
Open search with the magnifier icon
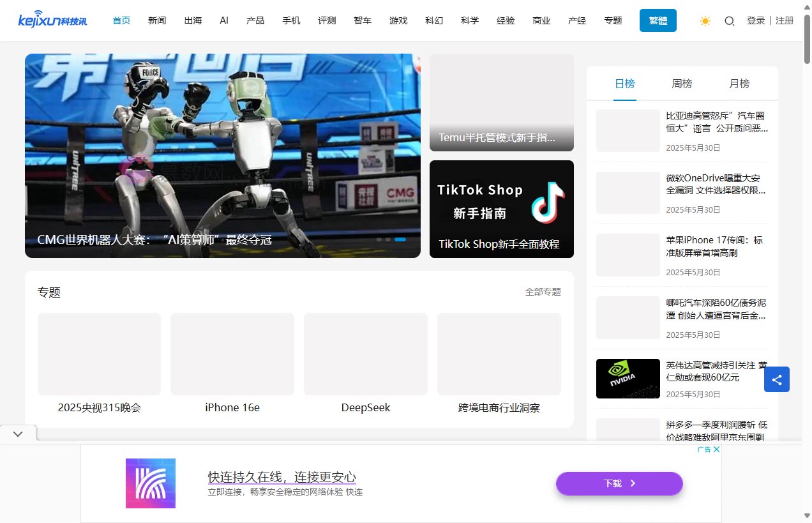(x=729, y=21)
